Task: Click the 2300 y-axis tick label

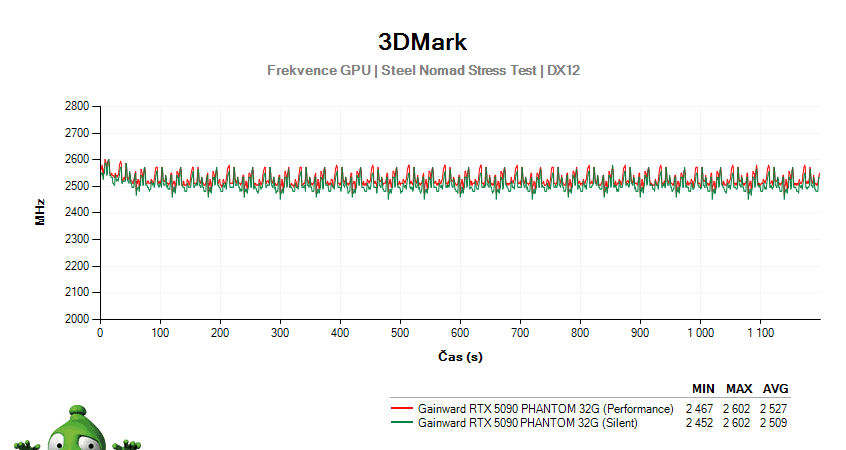Action: (x=77, y=239)
